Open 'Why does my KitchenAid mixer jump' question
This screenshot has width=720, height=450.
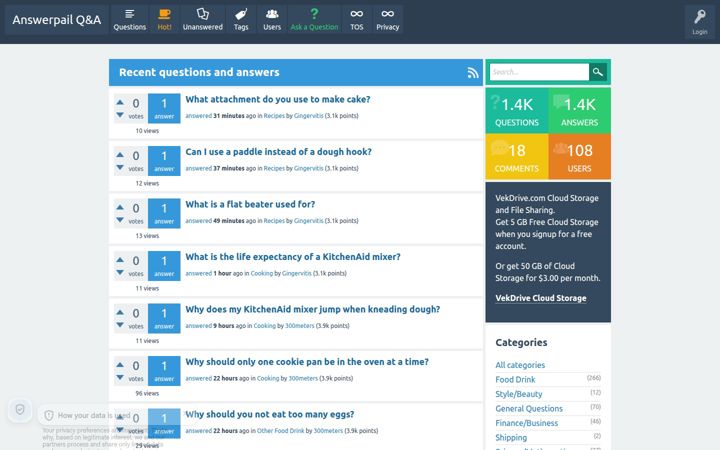313,309
